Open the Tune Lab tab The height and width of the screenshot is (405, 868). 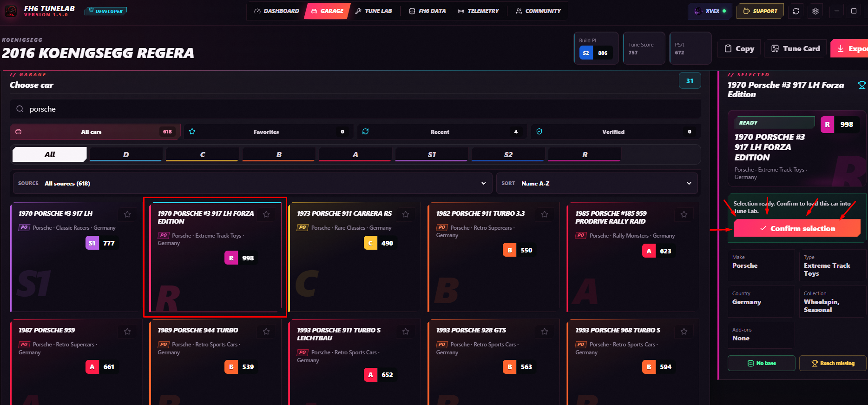374,11
